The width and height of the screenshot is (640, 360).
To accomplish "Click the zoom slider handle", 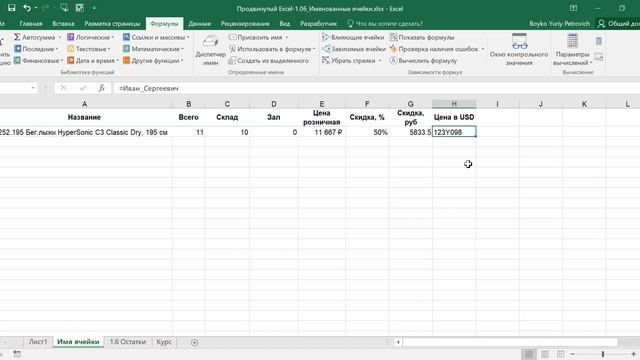I will pos(603,354).
